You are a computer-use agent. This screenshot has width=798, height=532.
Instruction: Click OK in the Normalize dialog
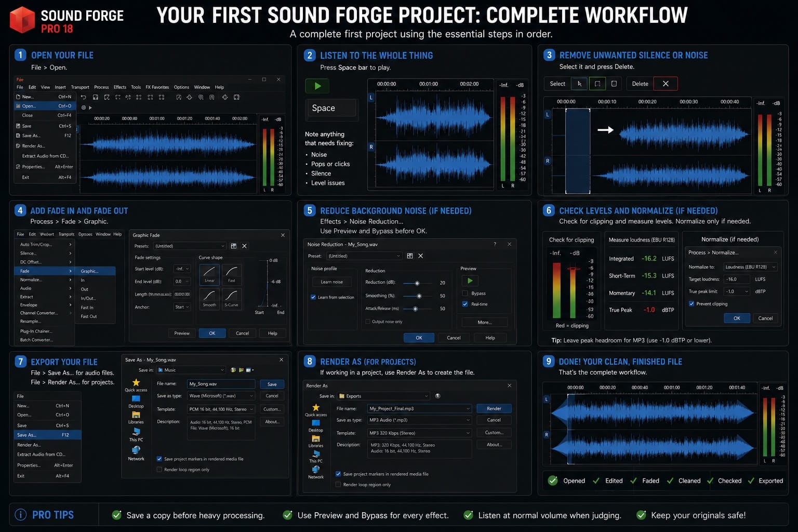[x=737, y=318]
